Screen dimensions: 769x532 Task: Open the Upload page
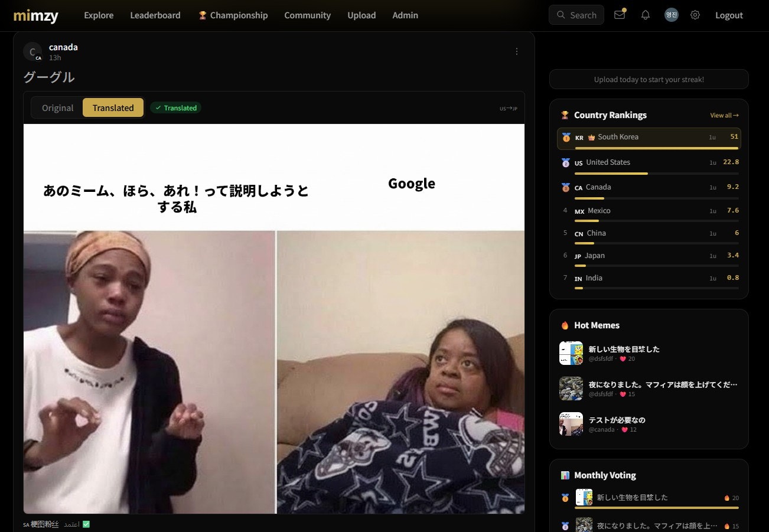coord(361,15)
